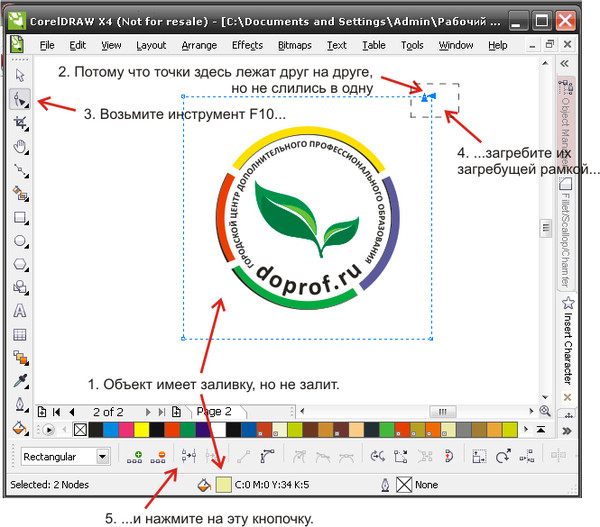
Task: Click Stretch and Scale Nodes button
Action: pyautogui.click(x=479, y=456)
